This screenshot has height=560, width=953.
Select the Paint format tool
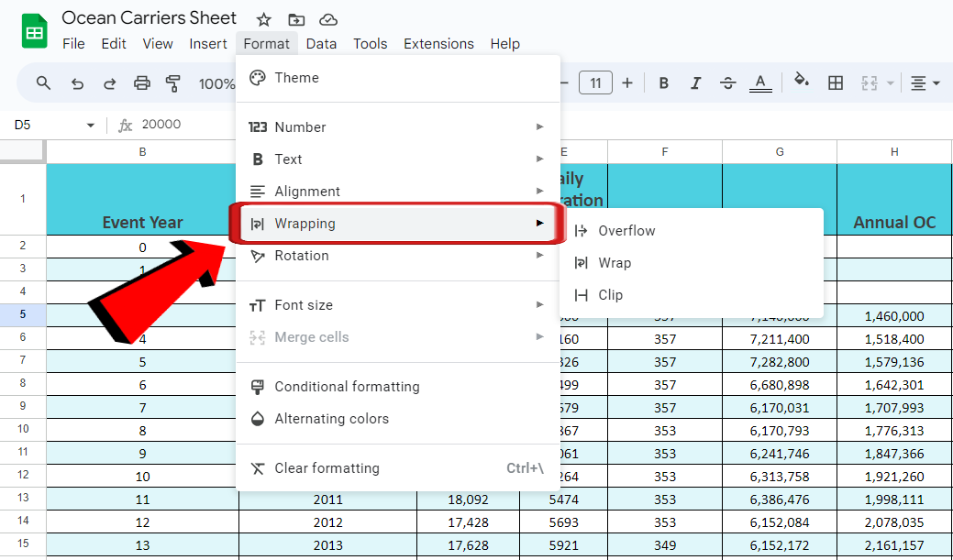173,82
